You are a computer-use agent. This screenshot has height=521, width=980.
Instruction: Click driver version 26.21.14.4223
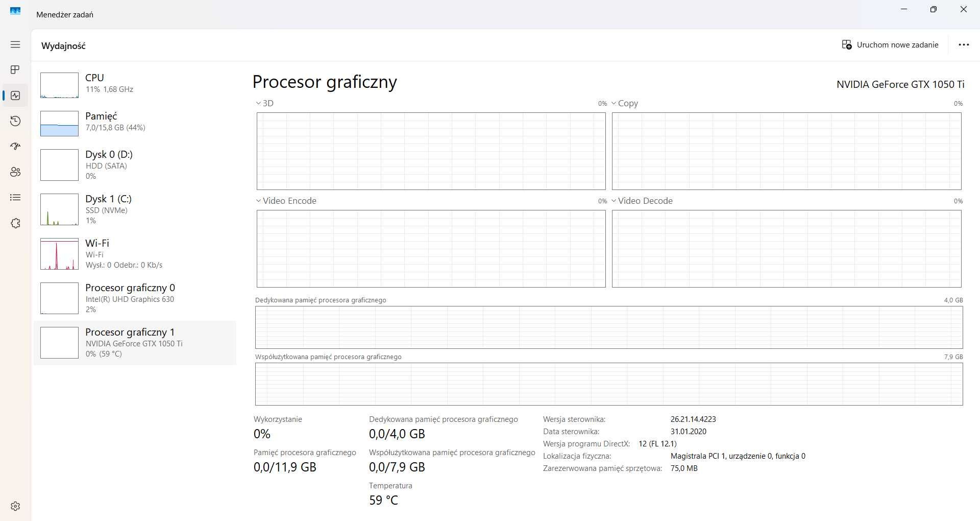tap(693, 419)
